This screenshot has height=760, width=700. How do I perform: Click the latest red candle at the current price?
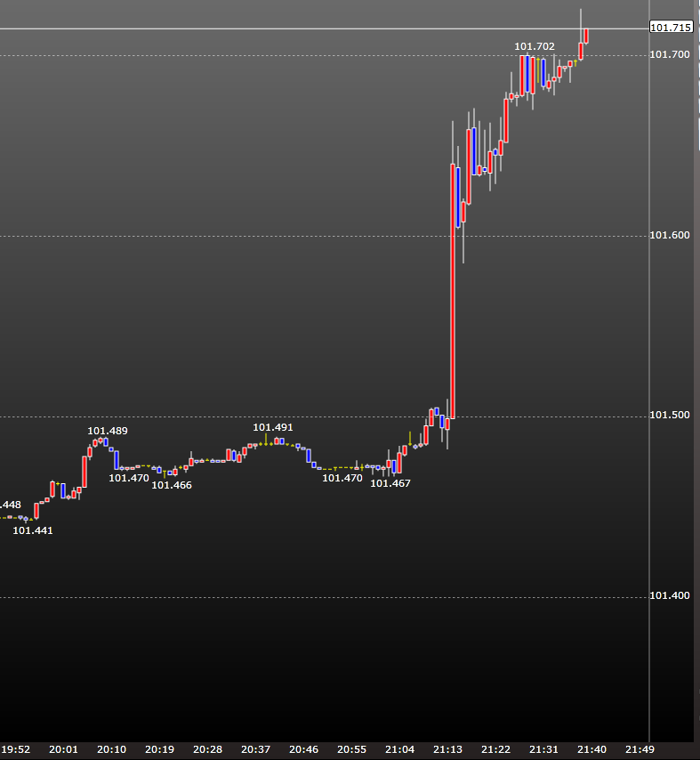586,36
